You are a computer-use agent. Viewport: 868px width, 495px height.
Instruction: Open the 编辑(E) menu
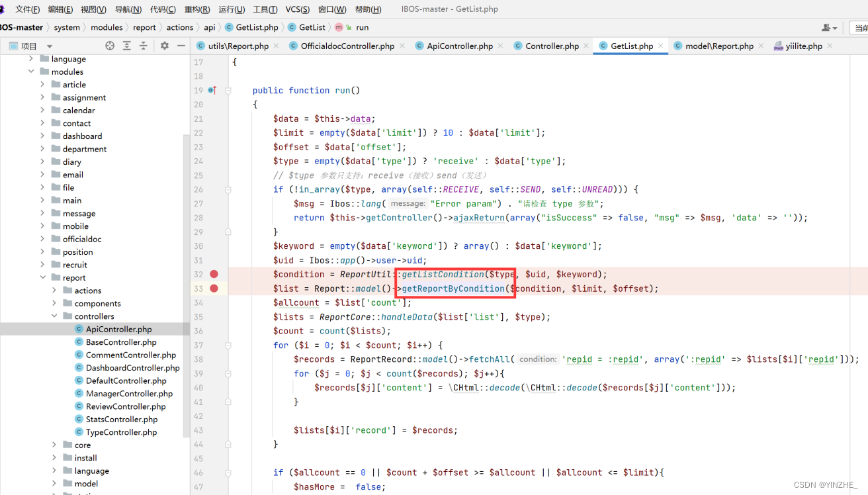60,9
